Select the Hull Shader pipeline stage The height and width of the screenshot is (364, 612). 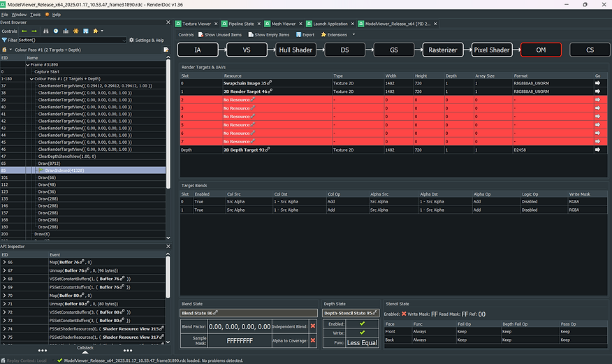(x=296, y=50)
